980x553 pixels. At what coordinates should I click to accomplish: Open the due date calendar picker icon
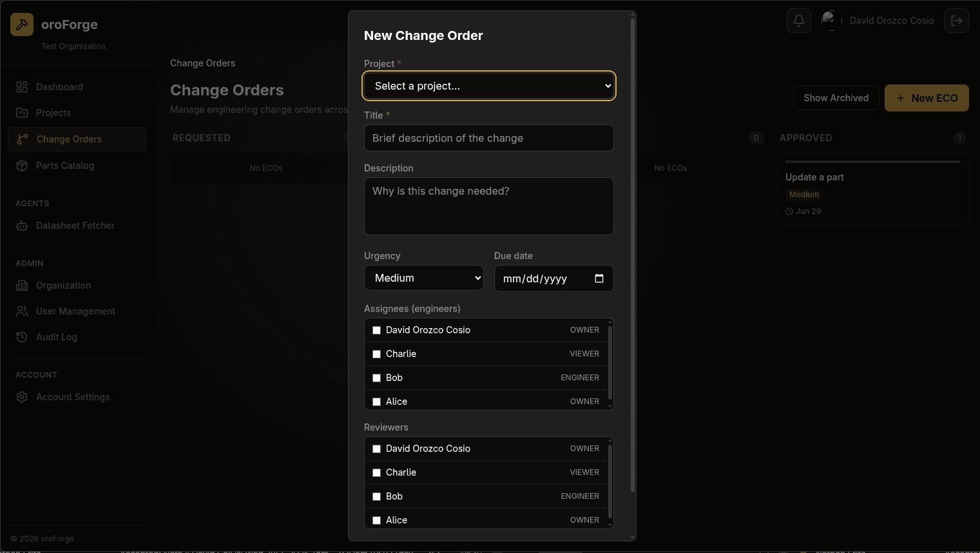click(x=599, y=278)
